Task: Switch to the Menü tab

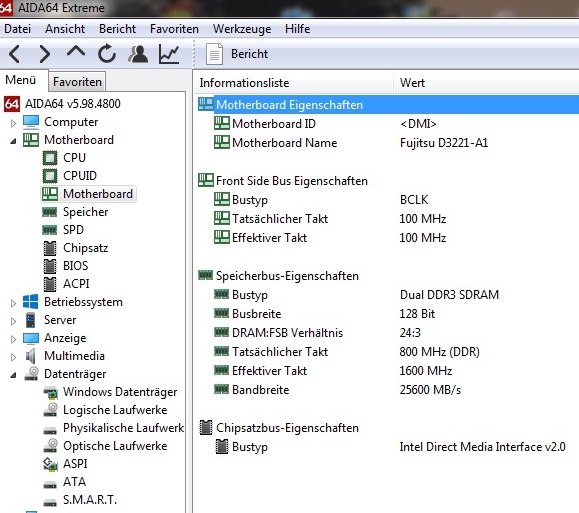Action: click(20, 80)
